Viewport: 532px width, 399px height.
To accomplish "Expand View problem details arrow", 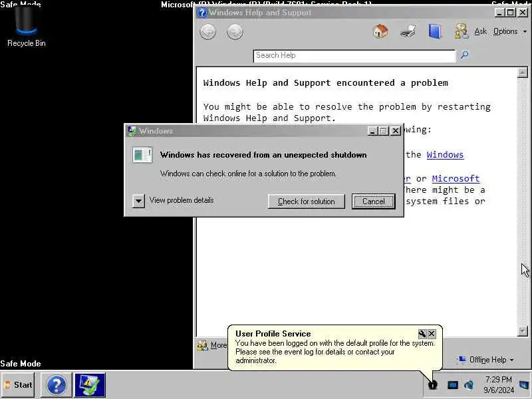I will point(138,201).
